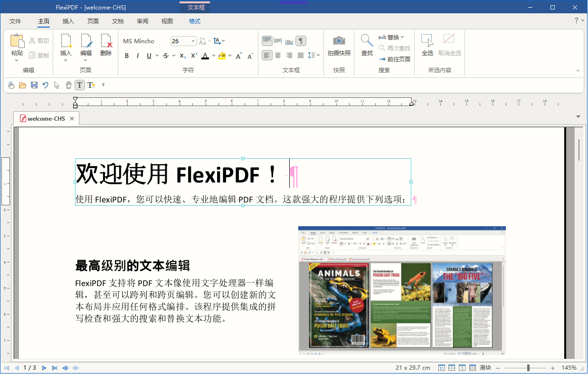This screenshot has width=588, height=374.
Task: Increase font size with the A+ icon
Action: coord(239,56)
